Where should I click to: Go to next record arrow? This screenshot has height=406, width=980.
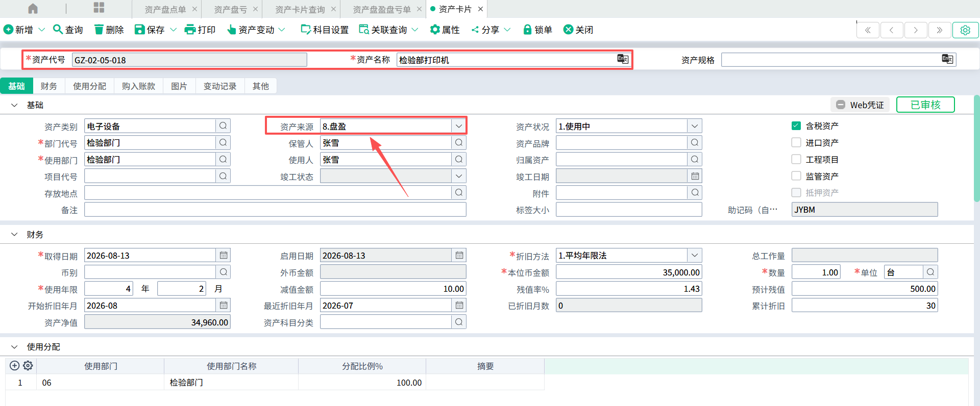(916, 30)
